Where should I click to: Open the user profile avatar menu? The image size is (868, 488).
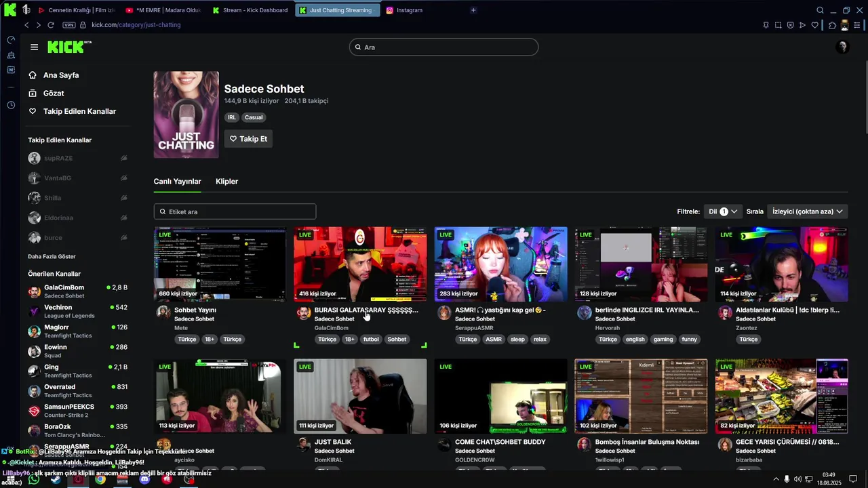(843, 47)
